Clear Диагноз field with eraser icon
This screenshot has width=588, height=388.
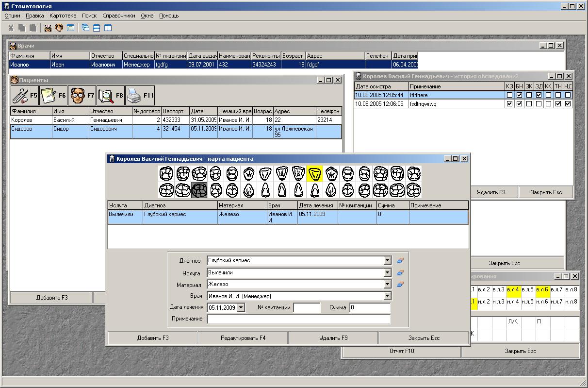click(400, 261)
